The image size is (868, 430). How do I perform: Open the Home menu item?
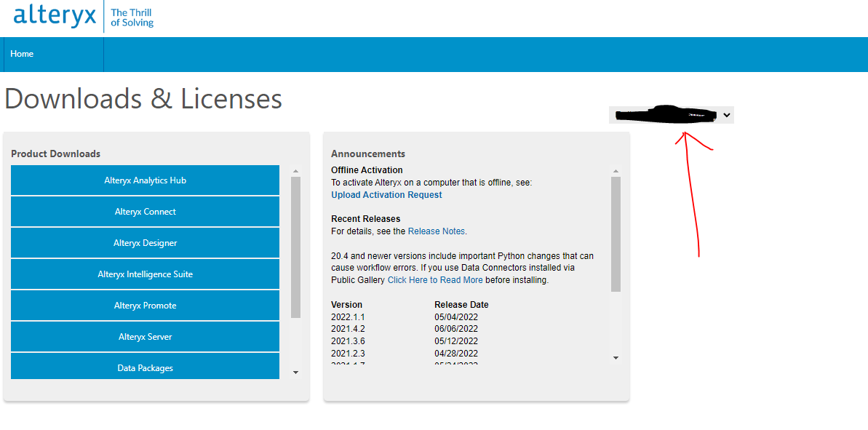coord(22,54)
